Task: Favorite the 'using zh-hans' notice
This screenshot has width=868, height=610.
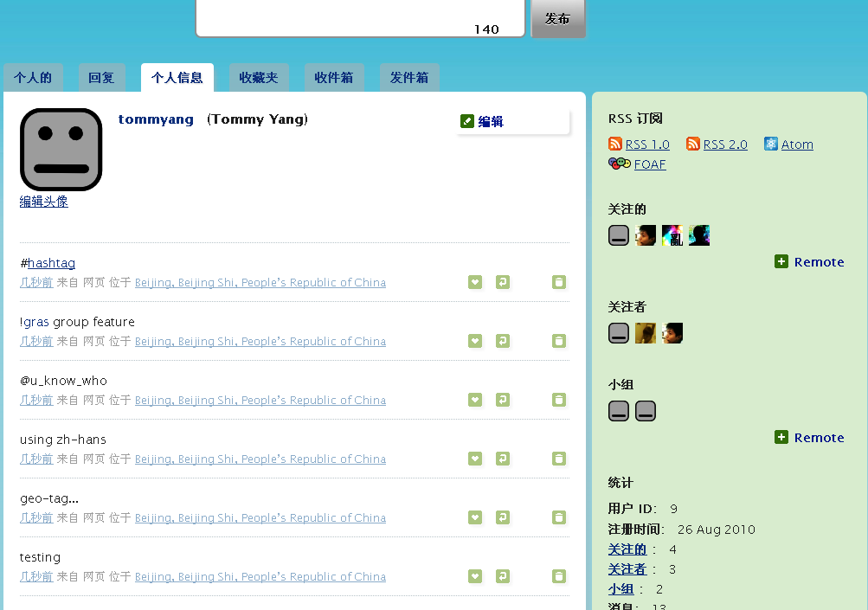Action: tap(475, 459)
